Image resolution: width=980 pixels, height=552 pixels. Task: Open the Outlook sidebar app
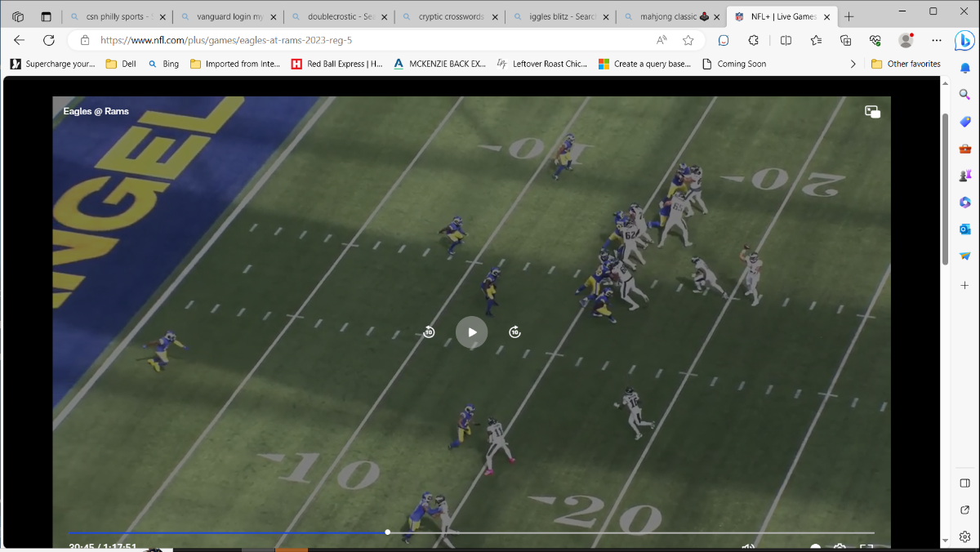point(964,229)
